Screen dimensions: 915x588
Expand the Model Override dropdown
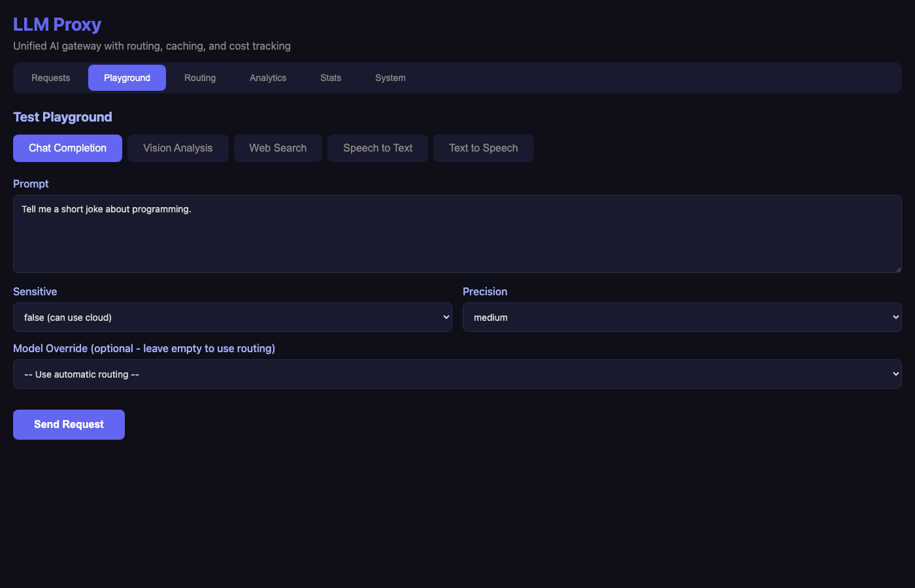(457, 374)
